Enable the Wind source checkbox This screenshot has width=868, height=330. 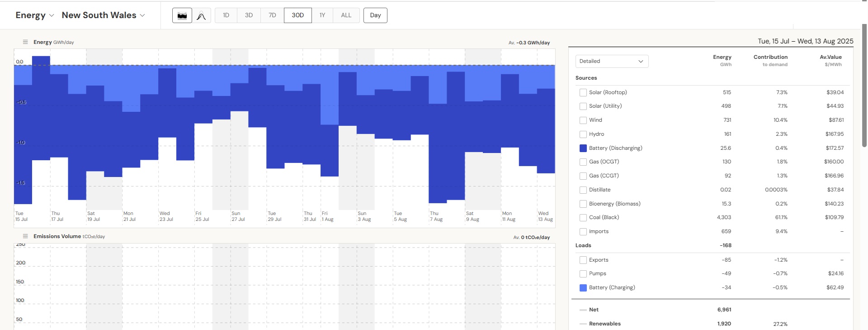click(x=583, y=120)
